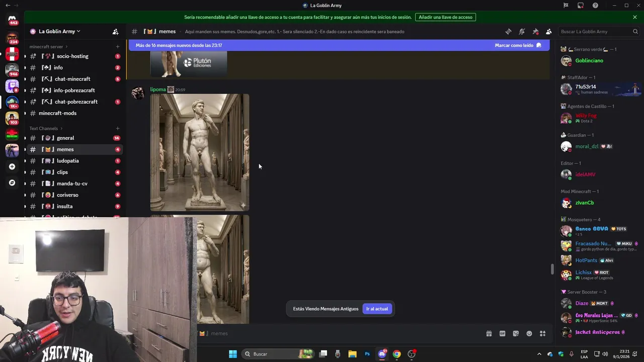Open the first statue image by lipoma

(200, 152)
